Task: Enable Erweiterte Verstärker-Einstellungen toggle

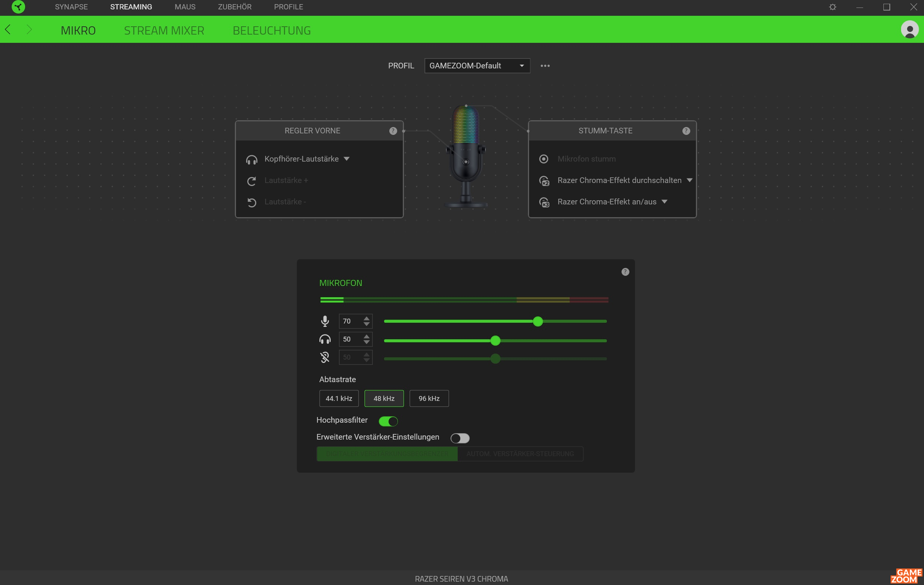Action: tap(460, 438)
